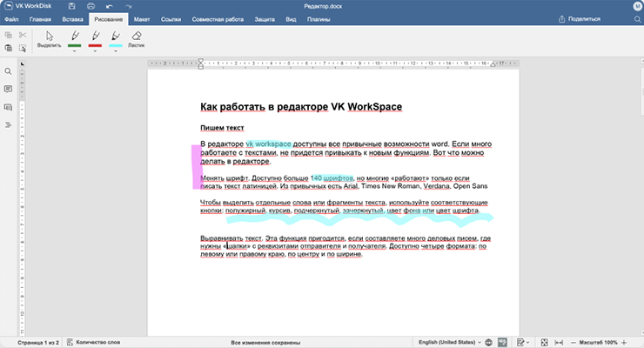Click the first-line indent marker on ruler

[201, 61]
